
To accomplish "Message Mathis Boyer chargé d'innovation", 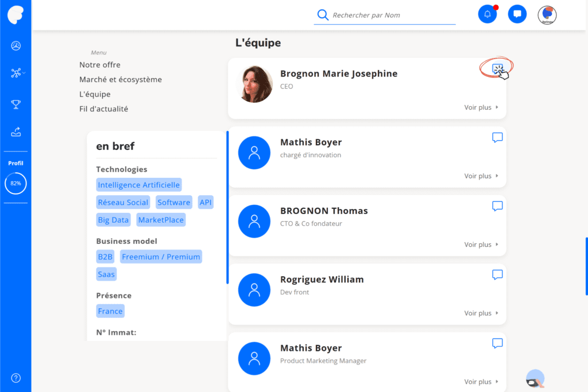I will pyautogui.click(x=497, y=138).
